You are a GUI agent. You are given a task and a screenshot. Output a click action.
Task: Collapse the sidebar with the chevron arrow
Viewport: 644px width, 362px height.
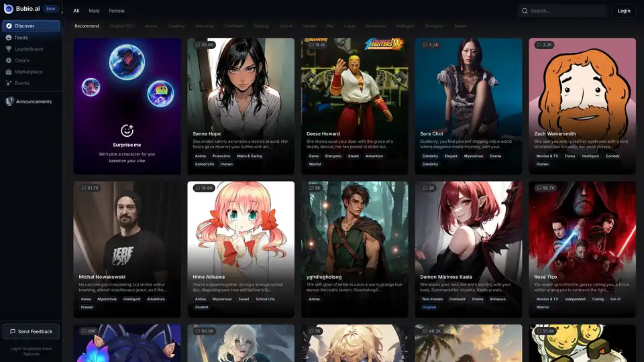tap(62, 12)
